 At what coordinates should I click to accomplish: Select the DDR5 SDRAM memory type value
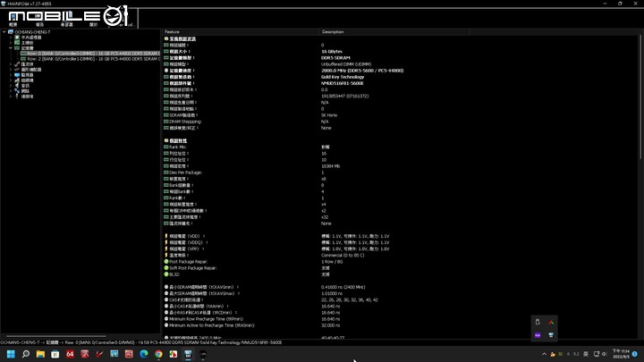[x=335, y=58]
